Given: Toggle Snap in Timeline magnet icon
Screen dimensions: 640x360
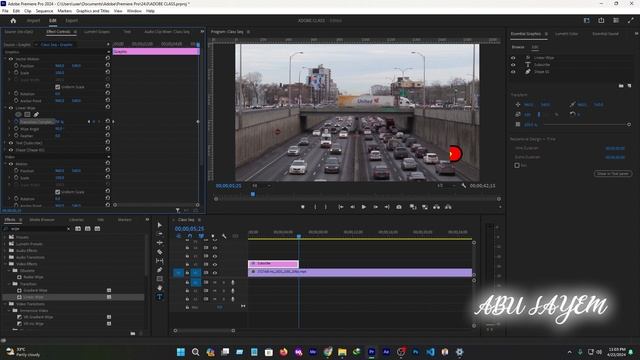Looking at the screenshot, I should pyautogui.click(x=190, y=236).
